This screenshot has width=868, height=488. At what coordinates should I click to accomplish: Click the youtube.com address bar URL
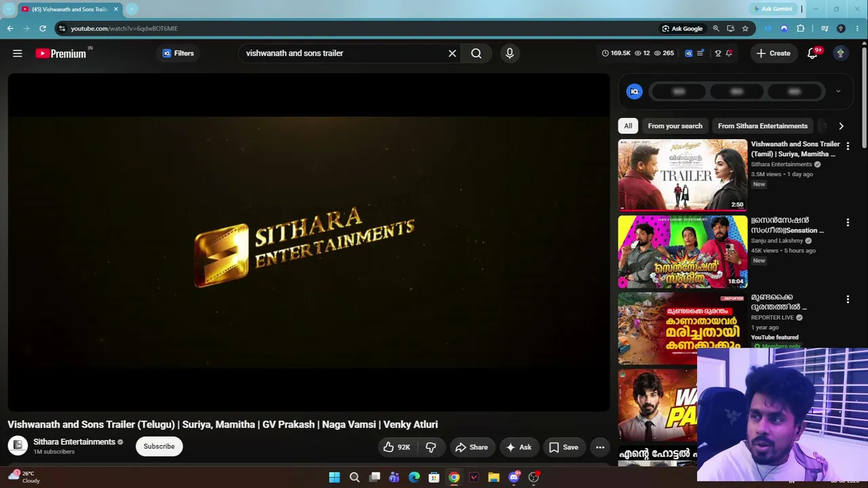pyautogui.click(x=124, y=28)
